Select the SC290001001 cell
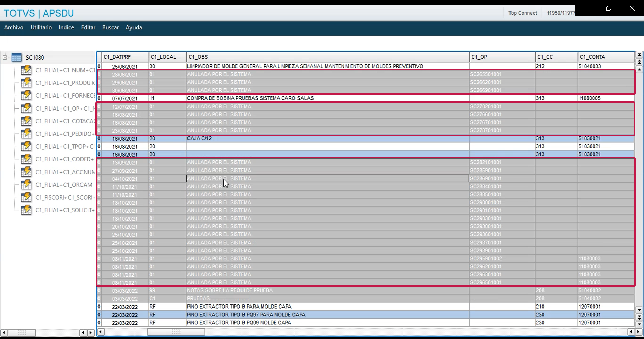The width and height of the screenshot is (644, 339). pyautogui.click(x=502, y=203)
